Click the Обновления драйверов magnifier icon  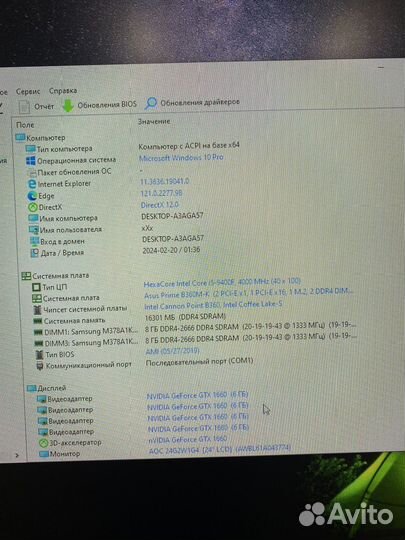pyautogui.click(x=150, y=103)
